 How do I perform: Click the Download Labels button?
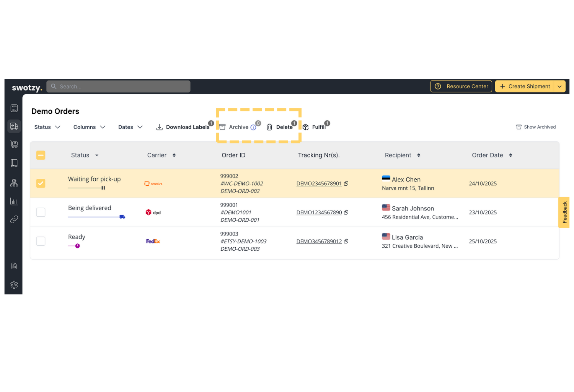point(183,127)
